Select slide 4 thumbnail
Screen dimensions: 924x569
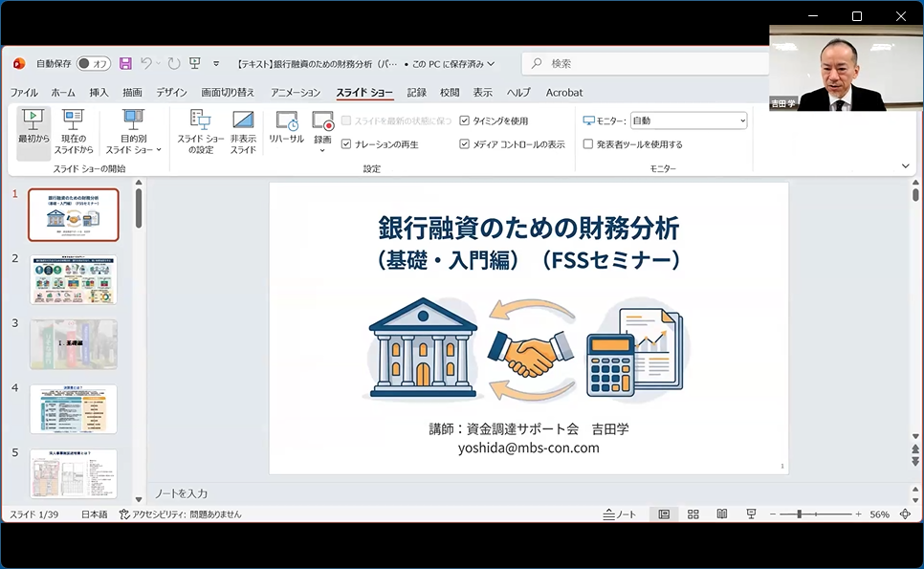[x=74, y=409]
